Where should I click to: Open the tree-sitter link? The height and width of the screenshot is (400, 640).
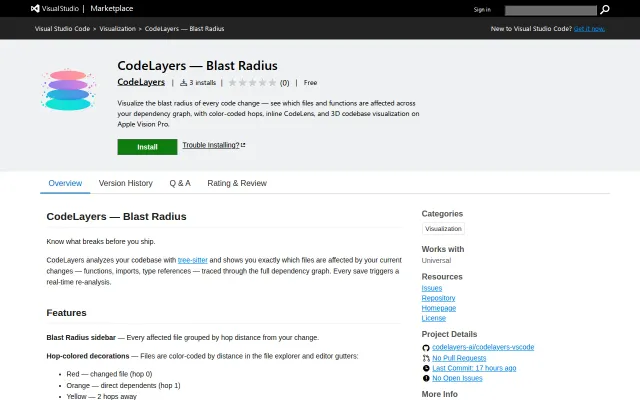pos(193,260)
